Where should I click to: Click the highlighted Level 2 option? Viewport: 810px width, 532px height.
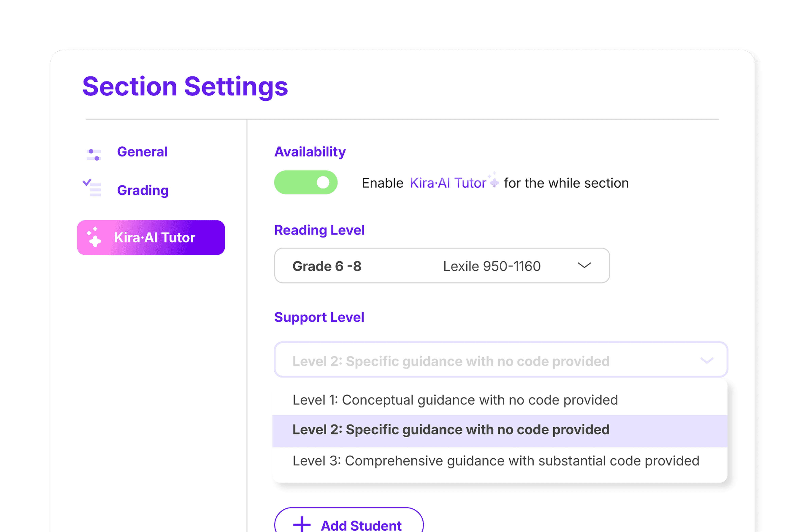pos(451,430)
